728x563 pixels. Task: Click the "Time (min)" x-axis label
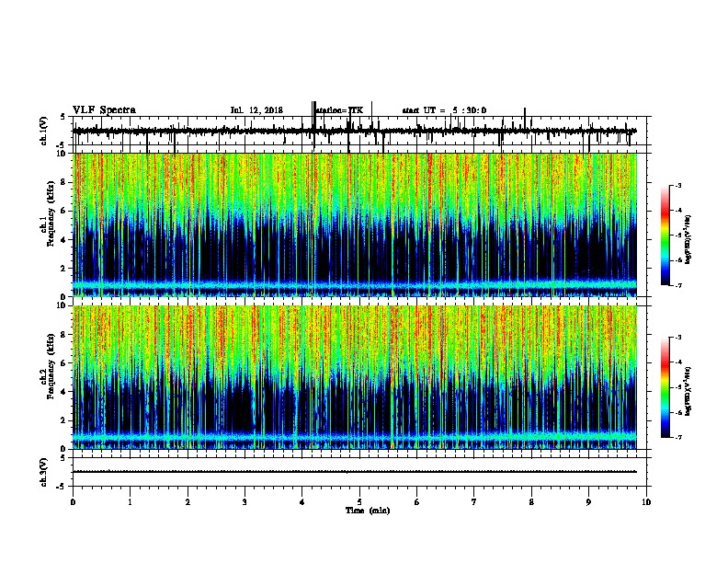point(368,511)
